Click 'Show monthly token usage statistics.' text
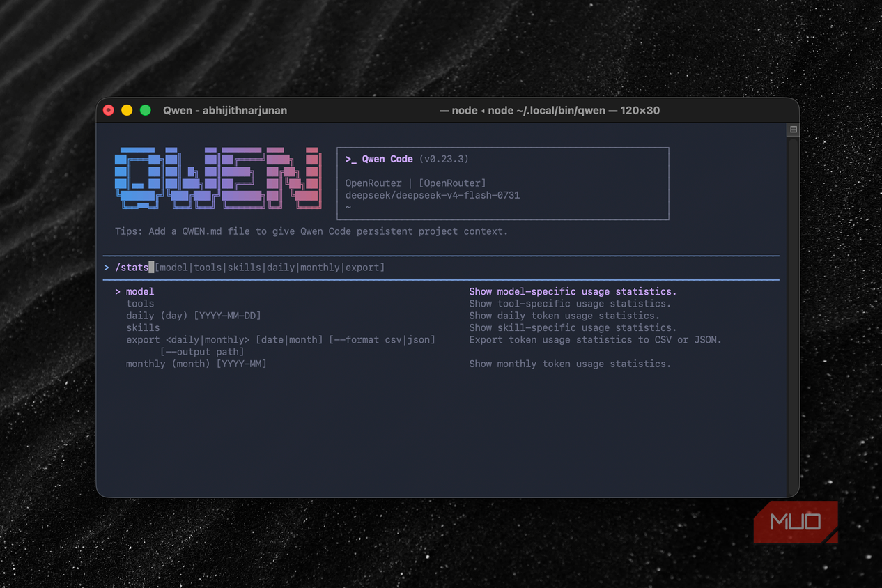Image resolution: width=882 pixels, height=588 pixels. [x=570, y=364]
